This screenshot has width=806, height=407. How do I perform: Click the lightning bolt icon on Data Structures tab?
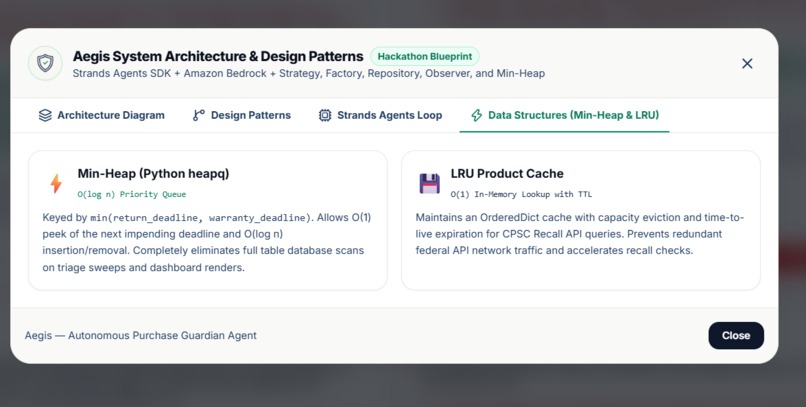click(477, 115)
